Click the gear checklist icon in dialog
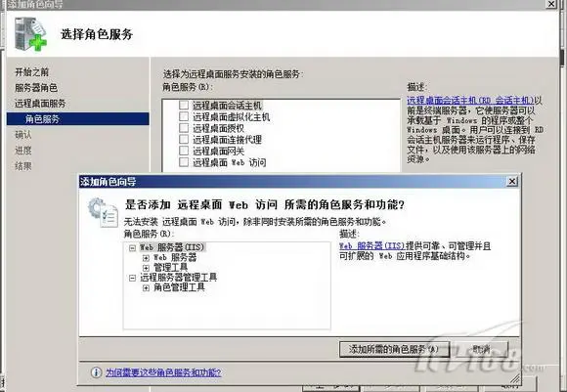Image resolution: width=567 pixels, height=392 pixels. point(103,213)
